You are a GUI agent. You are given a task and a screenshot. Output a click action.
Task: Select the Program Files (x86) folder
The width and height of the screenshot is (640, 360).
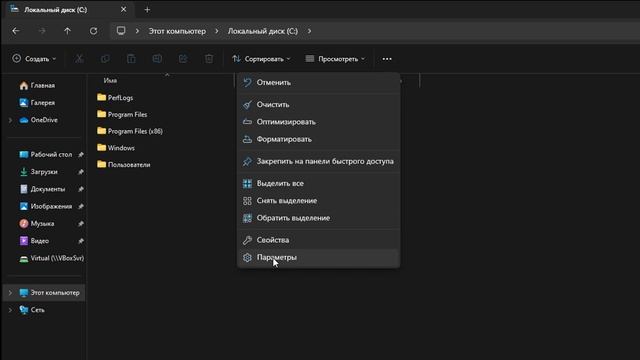click(130, 131)
